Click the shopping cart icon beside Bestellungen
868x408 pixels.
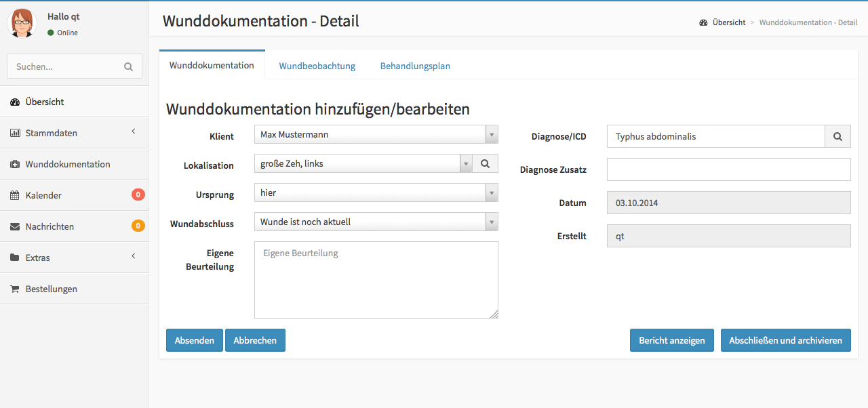(15, 289)
